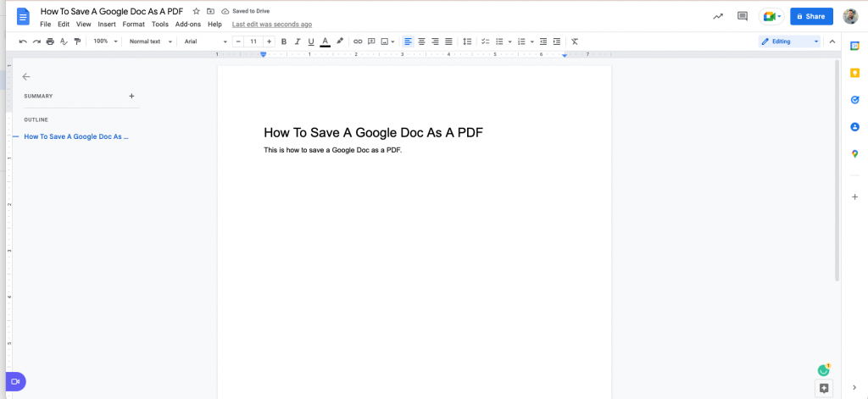Toggle Underline formatting
This screenshot has width=868, height=399.
(x=310, y=42)
